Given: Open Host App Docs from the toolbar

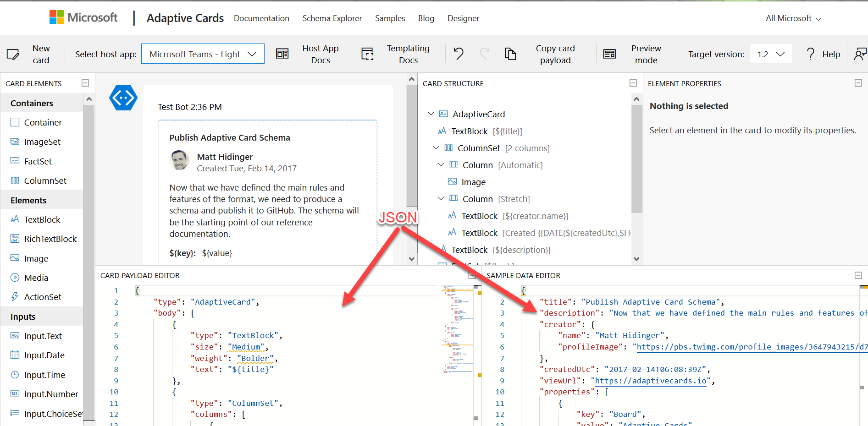Looking at the screenshot, I should coord(321,54).
